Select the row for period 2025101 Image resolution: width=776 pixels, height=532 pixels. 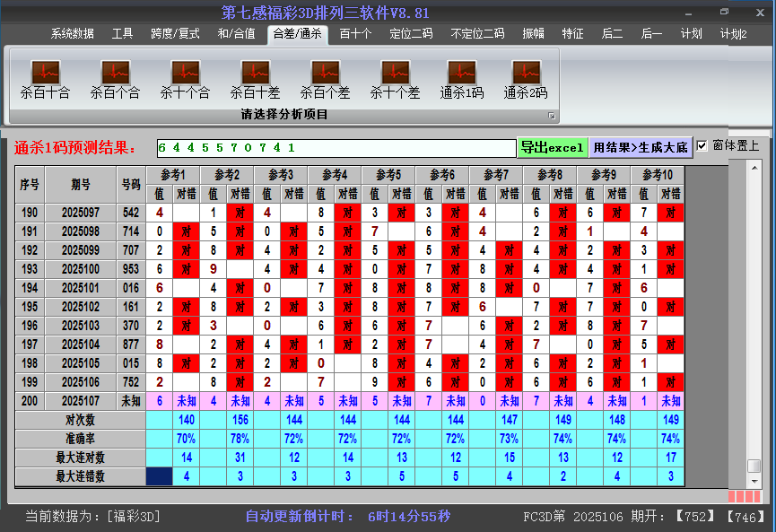tap(349, 288)
